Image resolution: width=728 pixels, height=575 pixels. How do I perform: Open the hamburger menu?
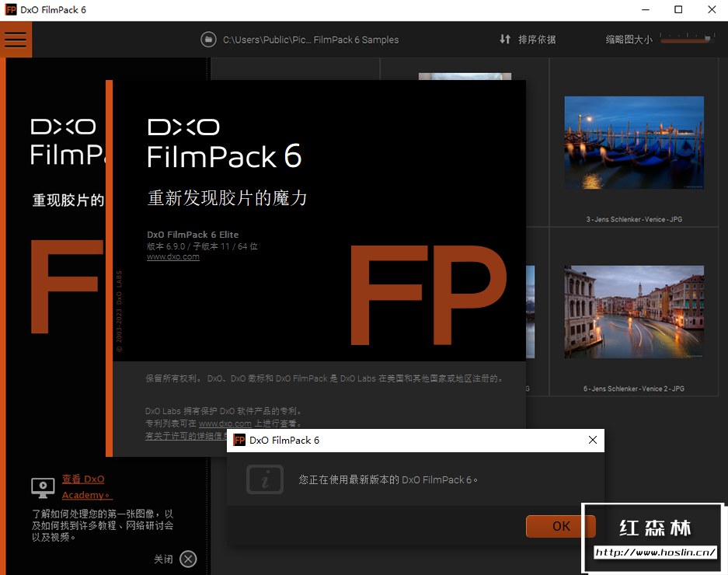[16, 40]
